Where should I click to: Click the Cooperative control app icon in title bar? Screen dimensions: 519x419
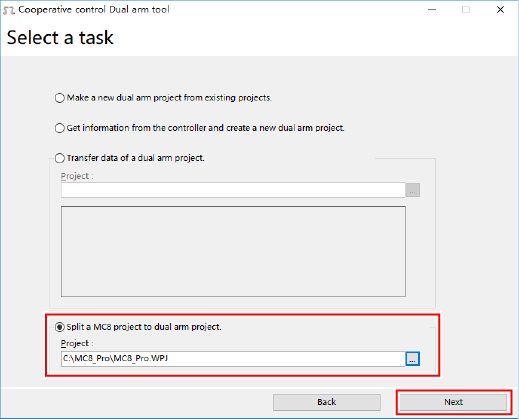click(9, 10)
